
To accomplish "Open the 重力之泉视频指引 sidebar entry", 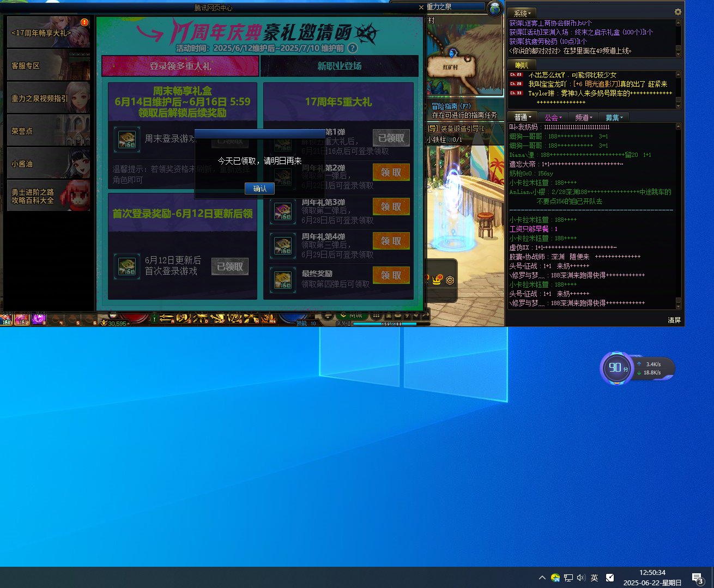I will (49, 98).
